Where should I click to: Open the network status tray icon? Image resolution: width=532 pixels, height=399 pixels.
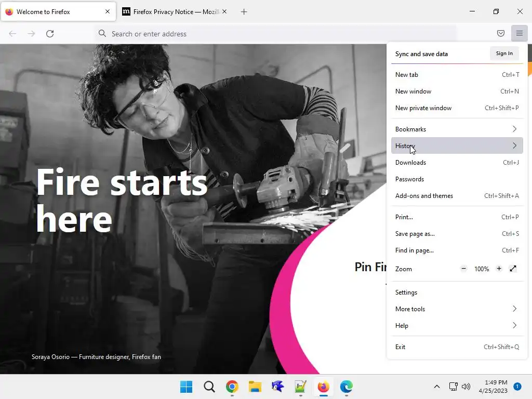coord(453,387)
